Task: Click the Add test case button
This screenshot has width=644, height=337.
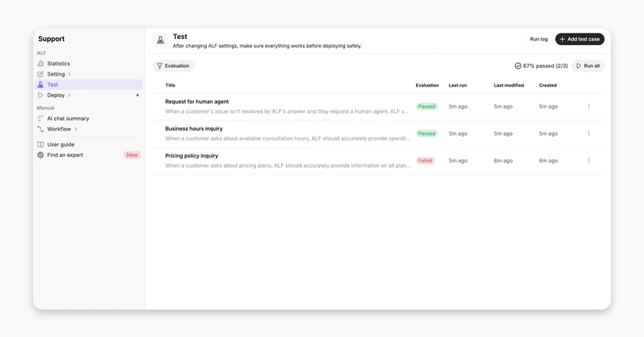Action: tap(579, 39)
